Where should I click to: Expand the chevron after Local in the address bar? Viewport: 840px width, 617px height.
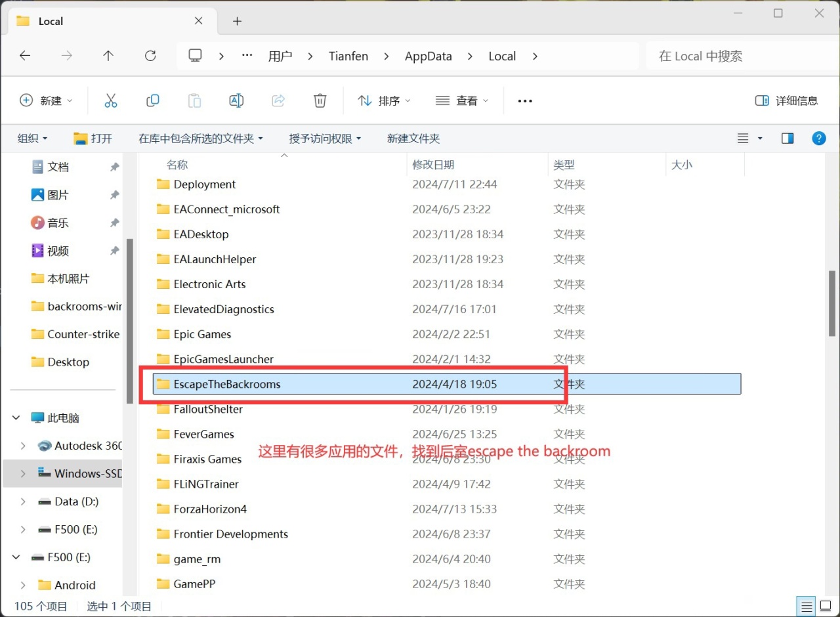point(535,56)
